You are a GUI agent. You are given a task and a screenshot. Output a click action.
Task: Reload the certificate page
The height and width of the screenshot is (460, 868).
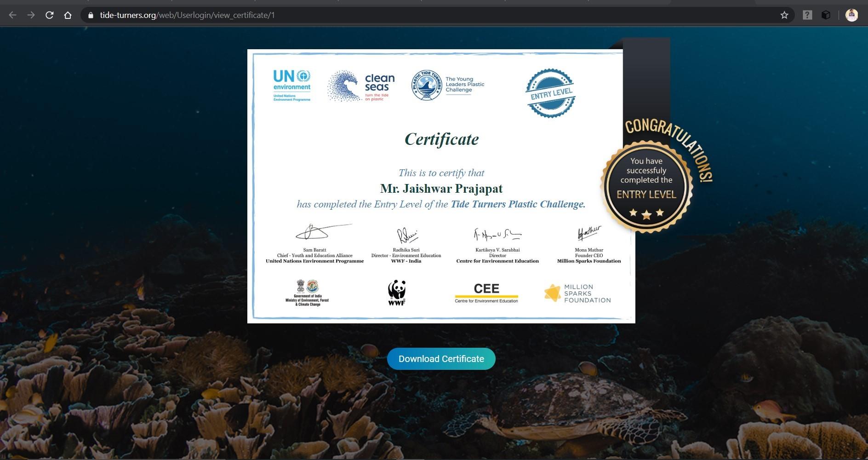click(49, 15)
